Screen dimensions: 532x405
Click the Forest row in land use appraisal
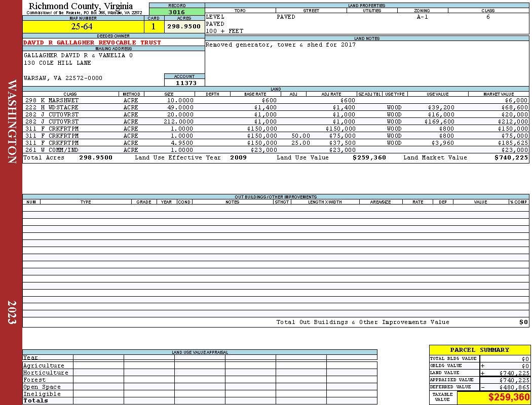point(200,380)
